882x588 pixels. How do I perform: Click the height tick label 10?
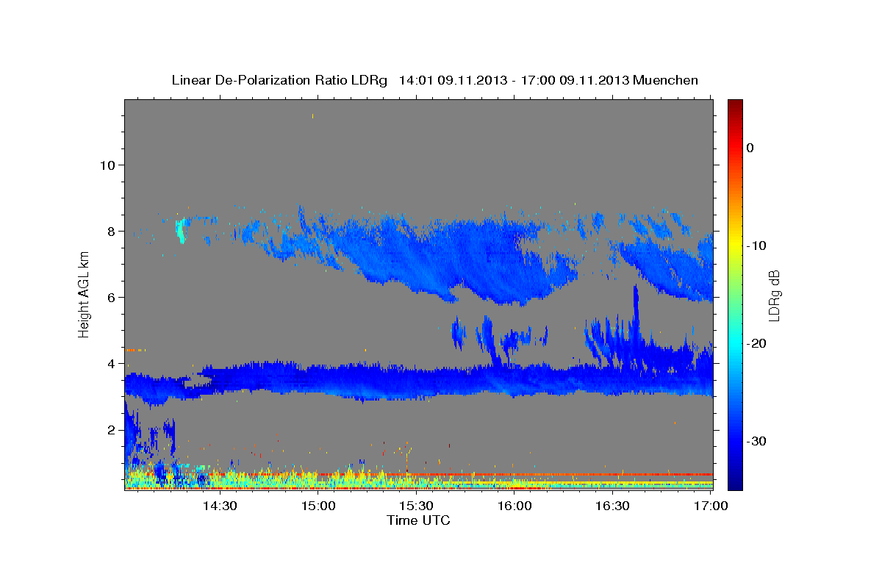click(x=107, y=165)
